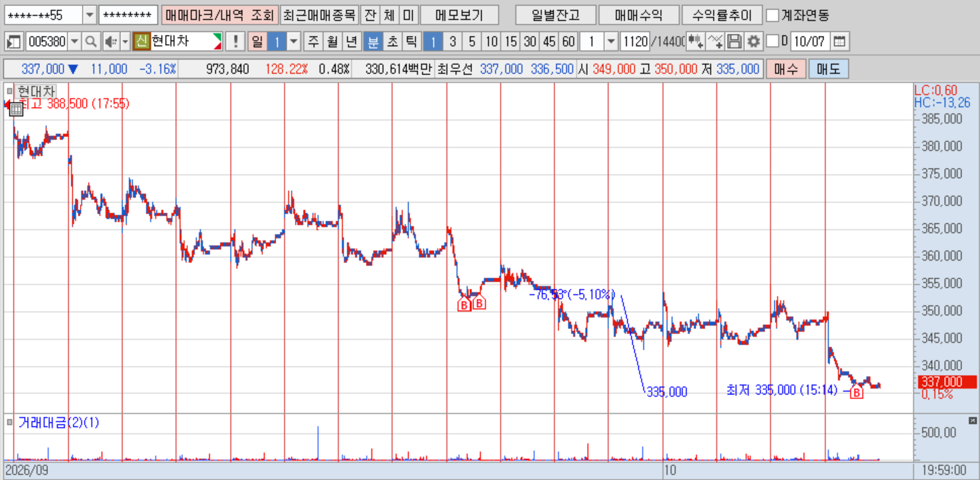Expand the custom interval dropdown showing 1
Image resolution: width=980 pixels, height=480 pixels.
(611, 41)
